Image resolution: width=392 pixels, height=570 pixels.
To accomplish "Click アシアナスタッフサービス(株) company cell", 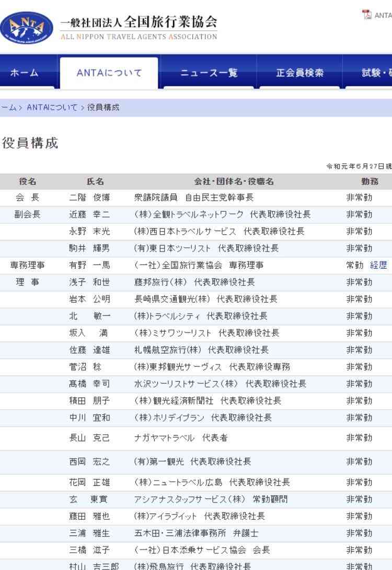I will (211, 499).
